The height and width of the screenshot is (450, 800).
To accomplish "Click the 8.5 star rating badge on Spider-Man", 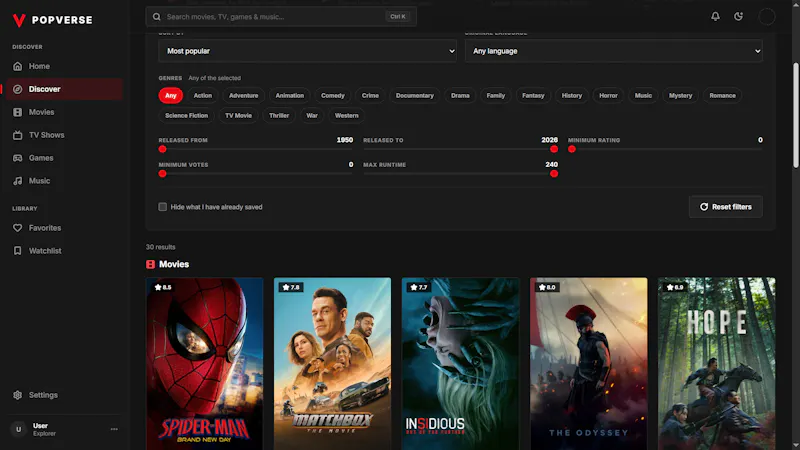I will click(163, 287).
